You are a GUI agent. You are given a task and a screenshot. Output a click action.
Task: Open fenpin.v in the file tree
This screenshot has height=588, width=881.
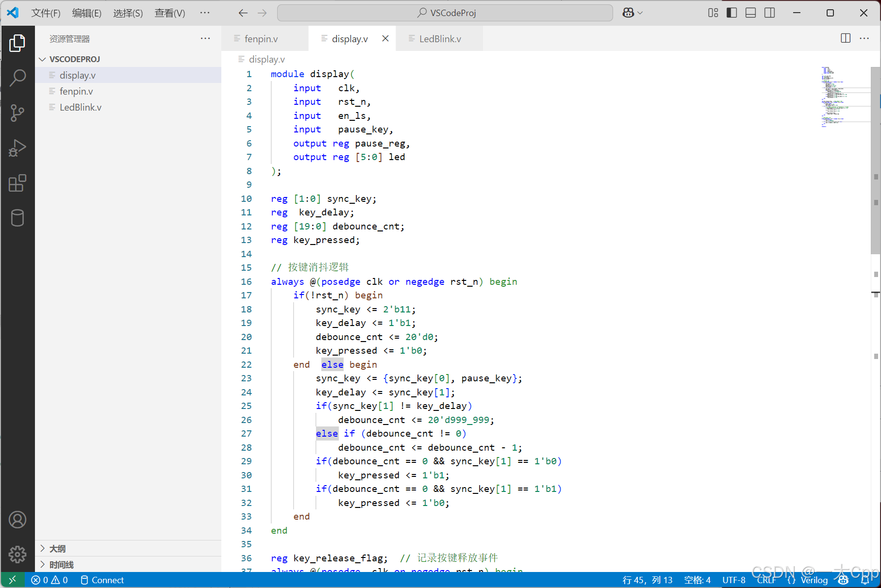(x=128, y=91)
